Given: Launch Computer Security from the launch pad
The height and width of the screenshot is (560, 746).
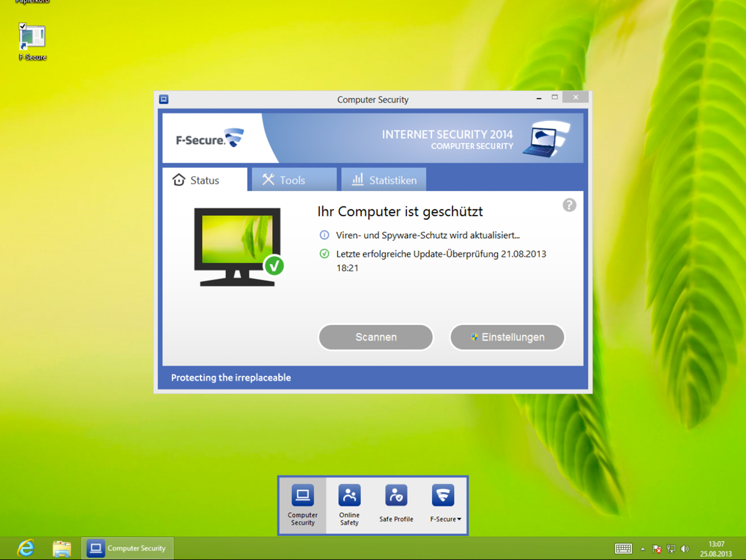Looking at the screenshot, I should point(302,505).
